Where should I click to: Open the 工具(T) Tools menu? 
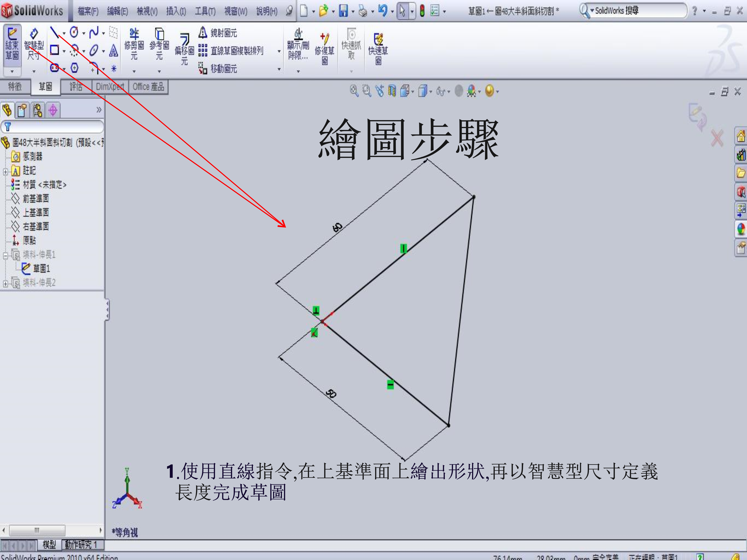pyautogui.click(x=205, y=12)
